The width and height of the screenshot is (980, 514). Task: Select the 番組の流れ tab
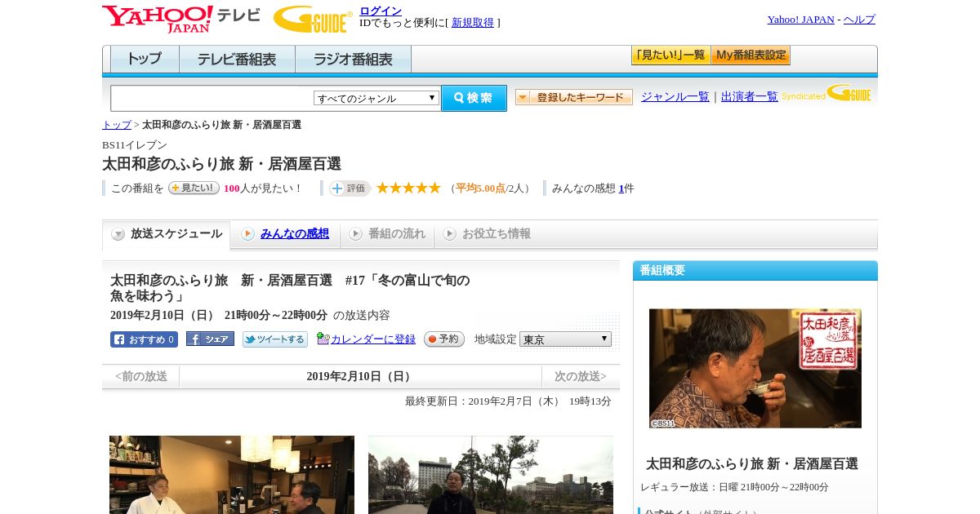tap(387, 234)
